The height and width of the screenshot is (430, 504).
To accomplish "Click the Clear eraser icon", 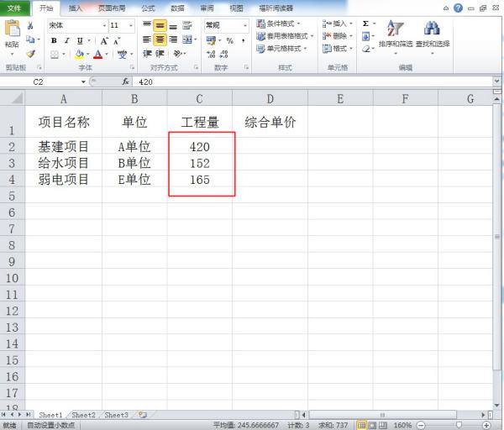I will click(365, 50).
